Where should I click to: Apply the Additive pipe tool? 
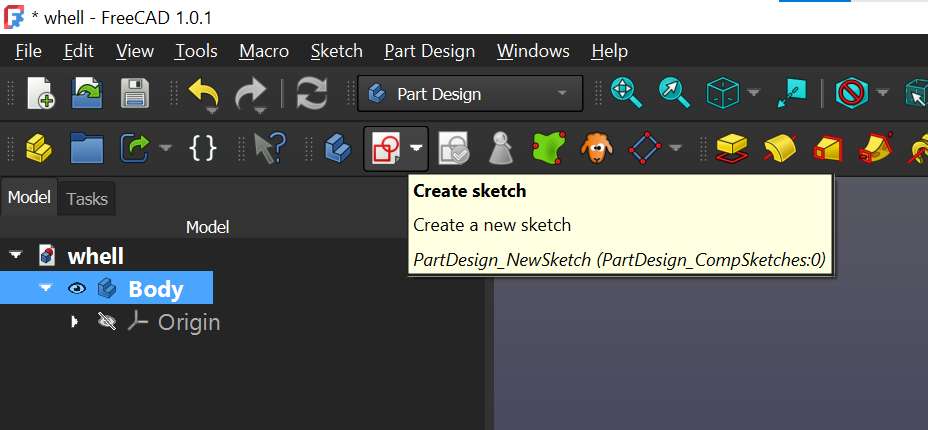pos(875,148)
